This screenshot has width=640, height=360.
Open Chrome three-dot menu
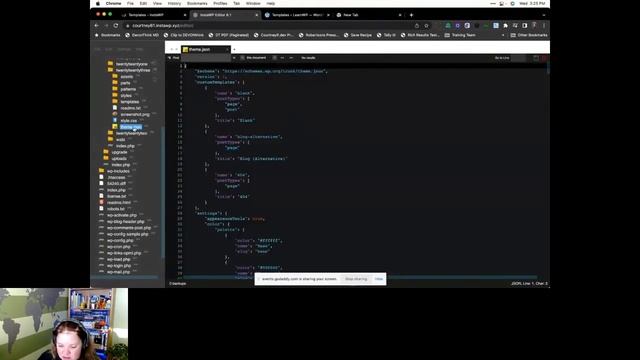(544, 25)
